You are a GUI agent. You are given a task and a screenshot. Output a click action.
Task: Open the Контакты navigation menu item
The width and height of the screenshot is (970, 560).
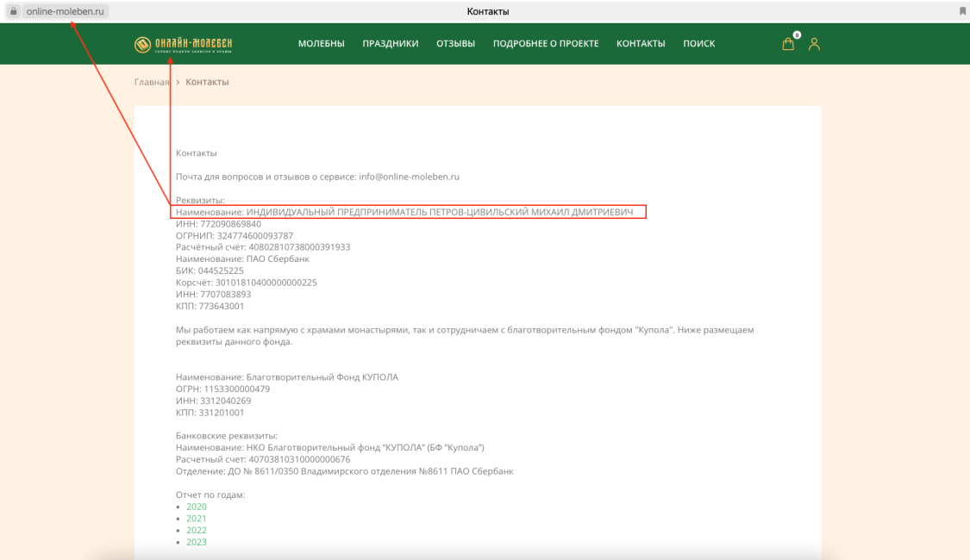[x=641, y=43]
